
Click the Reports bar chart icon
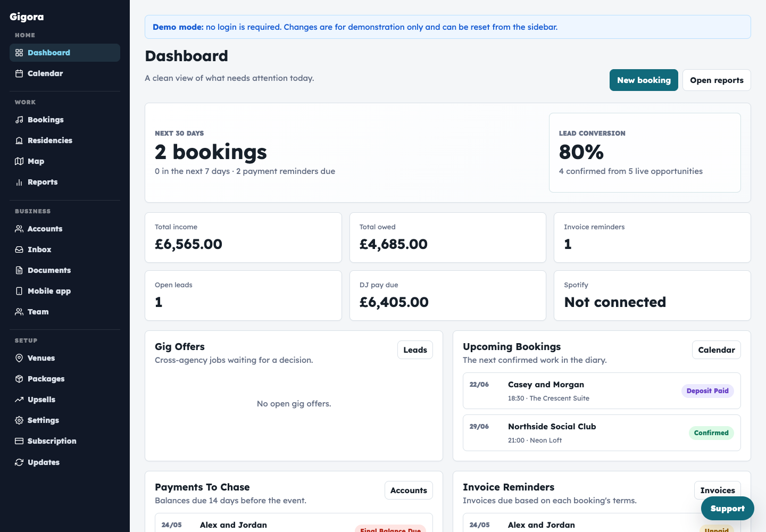[x=19, y=182]
